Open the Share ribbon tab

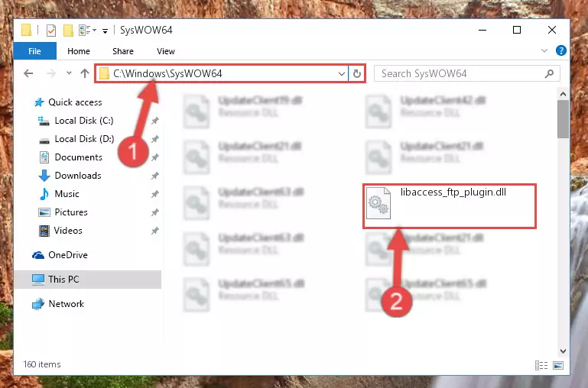122,51
